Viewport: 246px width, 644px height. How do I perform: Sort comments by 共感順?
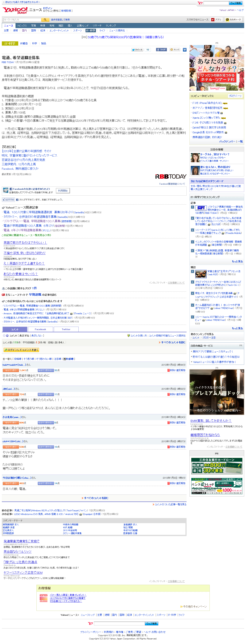tap(69, 359)
